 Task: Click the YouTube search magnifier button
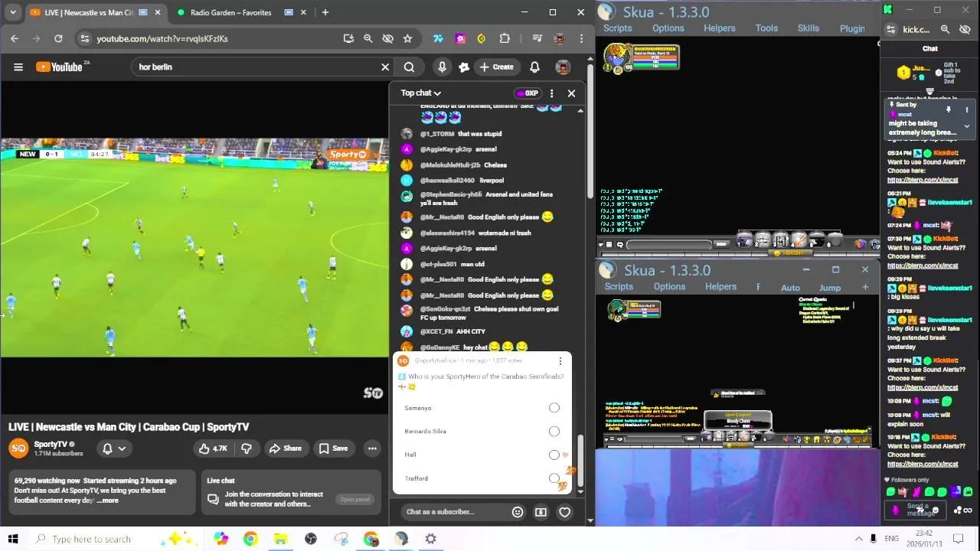(409, 67)
